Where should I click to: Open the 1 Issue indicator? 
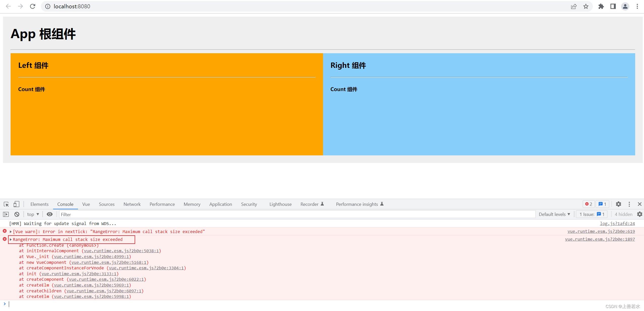[x=592, y=214]
